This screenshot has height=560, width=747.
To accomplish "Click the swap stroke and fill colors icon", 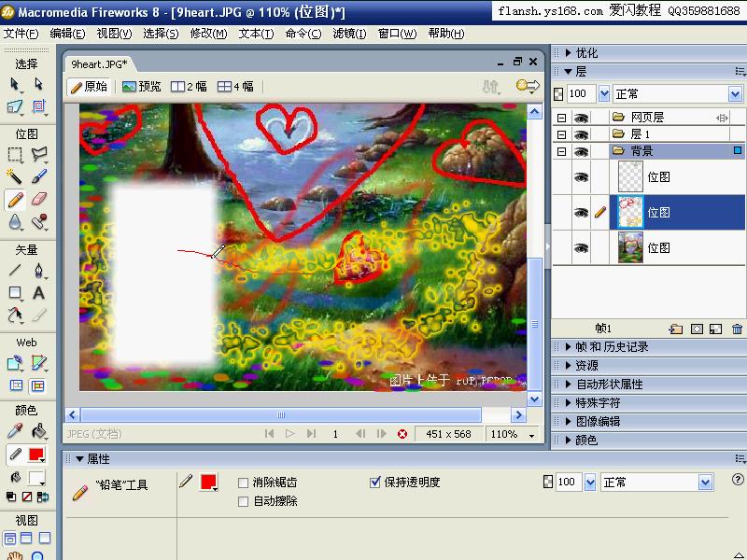I will (42, 497).
